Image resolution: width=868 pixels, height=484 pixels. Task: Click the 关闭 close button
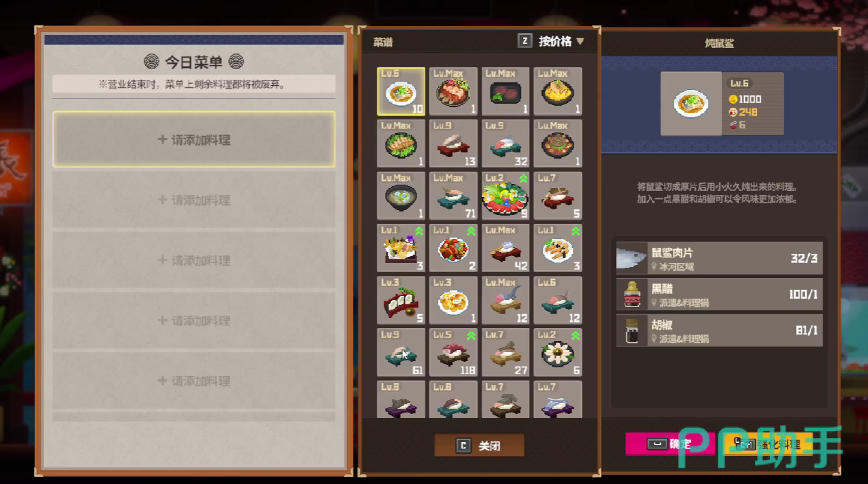[479, 446]
